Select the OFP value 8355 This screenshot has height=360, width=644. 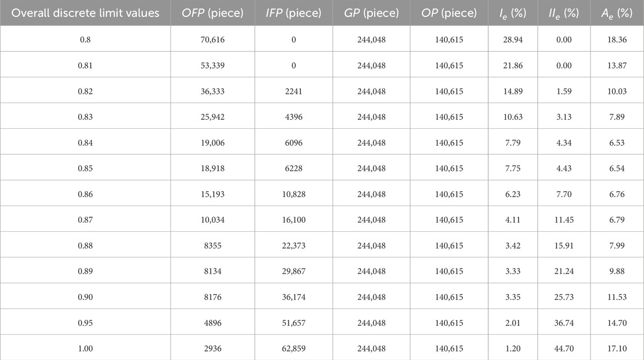coord(213,246)
